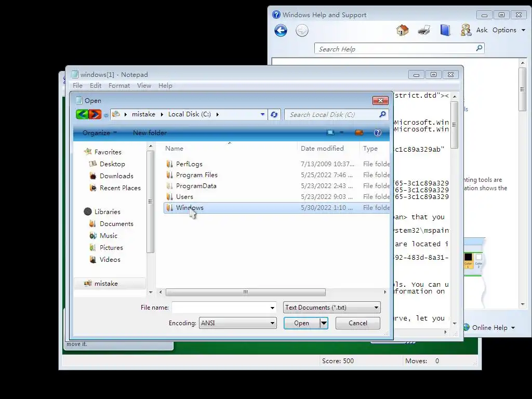Click the Search Help magnifier icon
The image size is (532, 399).
[479, 48]
